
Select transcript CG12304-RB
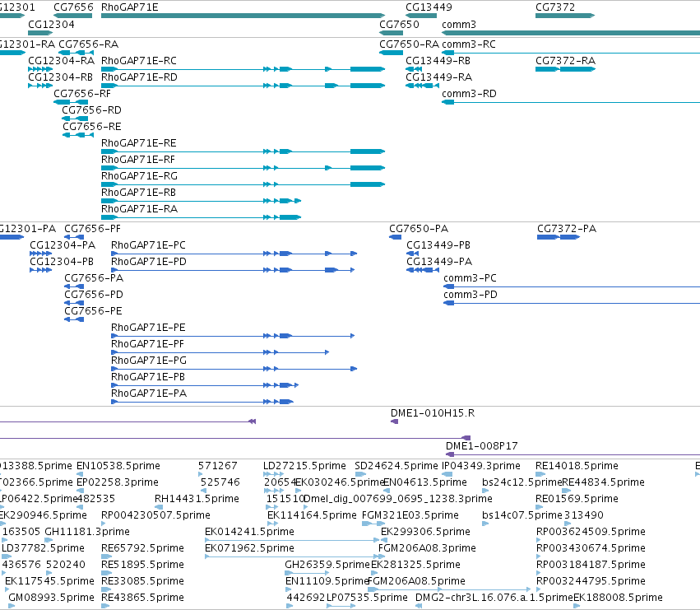point(40,86)
